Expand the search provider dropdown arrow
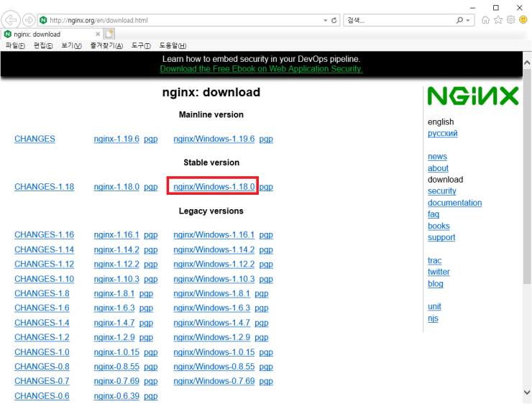Image resolution: width=532 pixels, height=404 pixels. tap(469, 20)
